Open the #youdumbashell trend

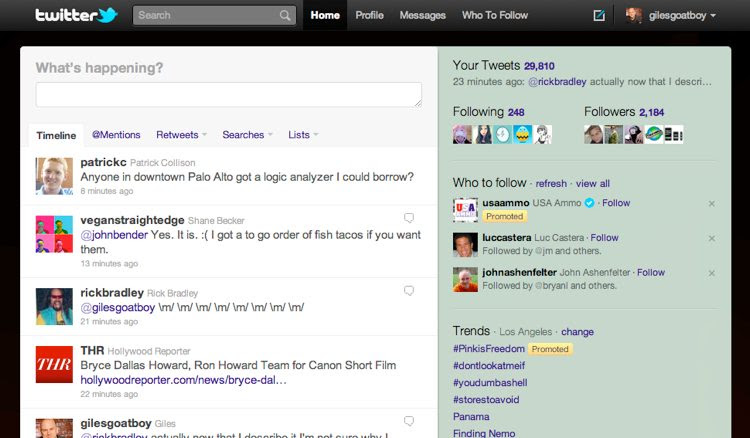[x=490, y=383]
